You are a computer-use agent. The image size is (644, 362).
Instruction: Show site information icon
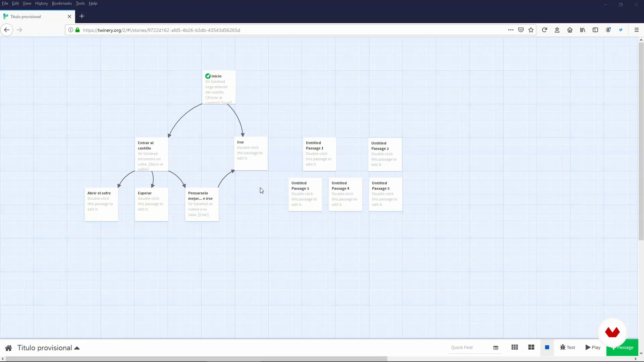71,30
